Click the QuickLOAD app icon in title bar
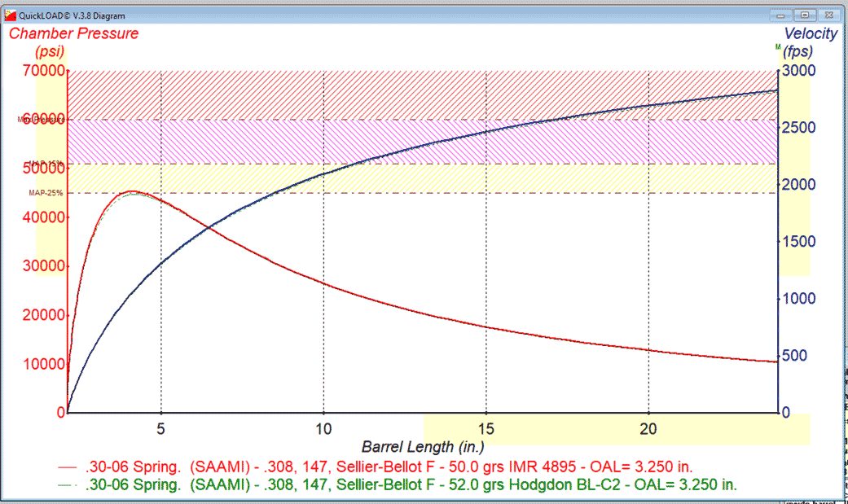Image resolution: width=848 pixels, height=504 pixels. (x=10, y=15)
